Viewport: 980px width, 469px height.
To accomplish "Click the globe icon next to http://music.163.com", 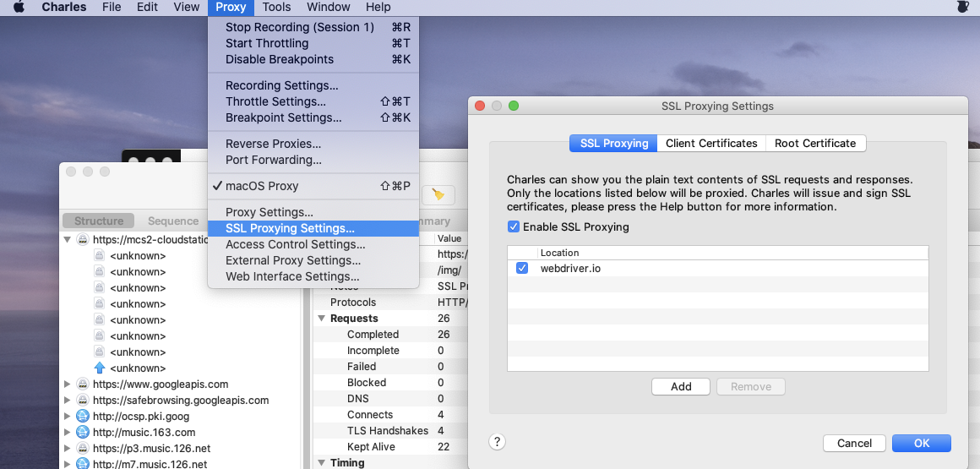I will 83,432.
